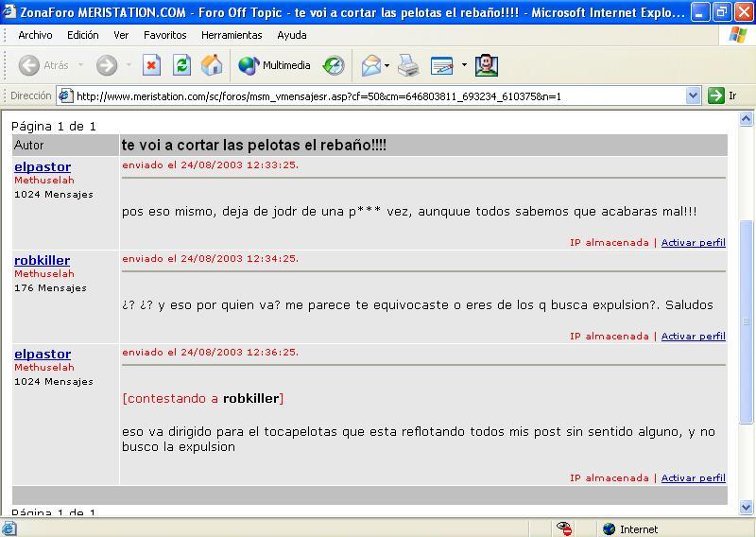Click 'IP almacenada' in robkiller's post
Viewport: 756px width, 537px height.
click(610, 337)
